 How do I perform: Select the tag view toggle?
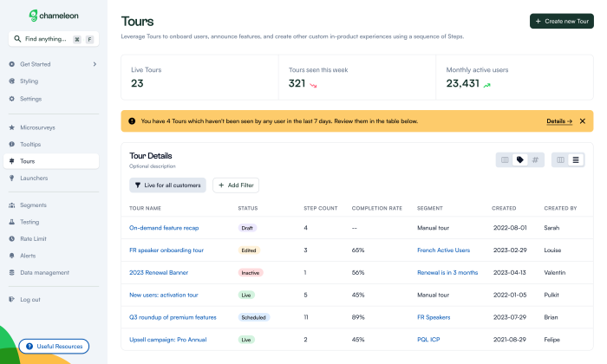pos(520,159)
